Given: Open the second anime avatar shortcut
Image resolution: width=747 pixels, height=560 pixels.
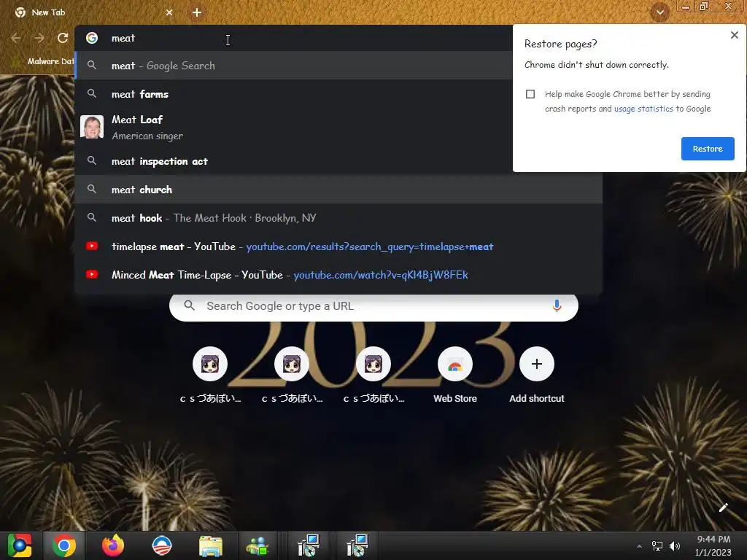Looking at the screenshot, I should (292, 365).
